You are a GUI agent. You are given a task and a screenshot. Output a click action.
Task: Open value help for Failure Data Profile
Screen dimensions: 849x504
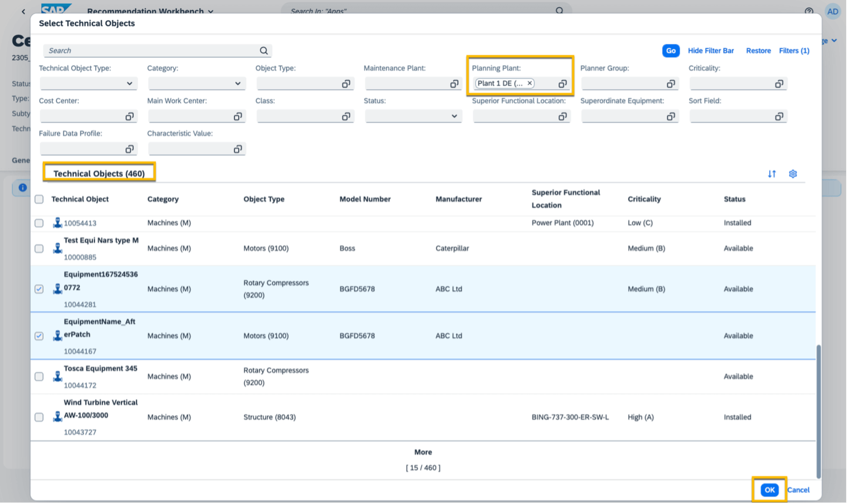[x=130, y=149]
